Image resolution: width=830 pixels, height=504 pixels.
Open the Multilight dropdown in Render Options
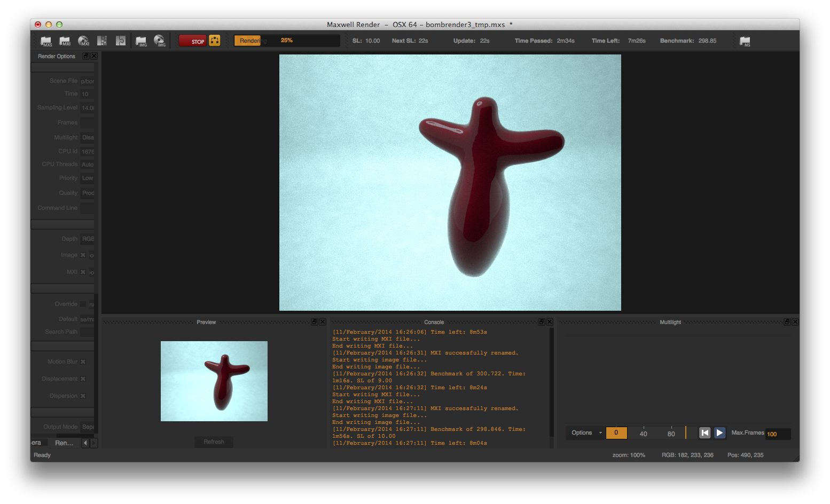click(87, 138)
